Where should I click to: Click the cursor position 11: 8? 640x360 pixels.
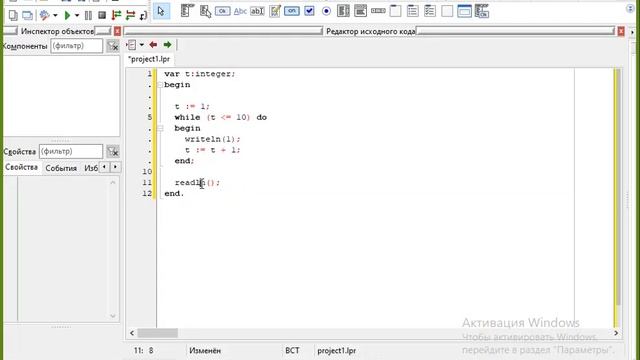pyautogui.click(x=144, y=351)
